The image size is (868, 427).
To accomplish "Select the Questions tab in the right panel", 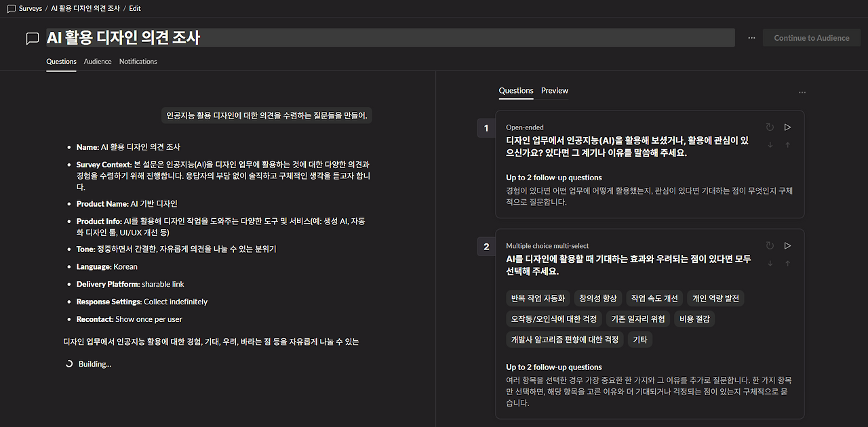I will 516,91.
